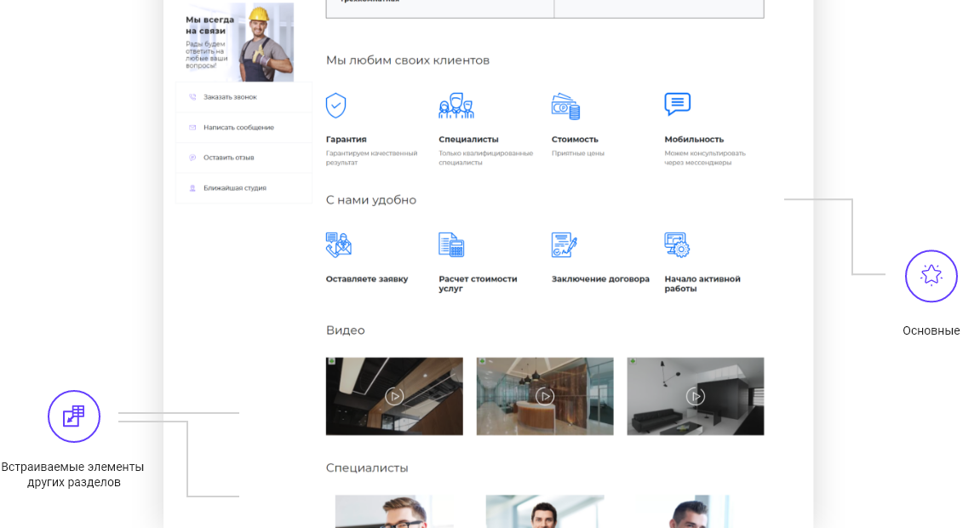Click the Мы всегда на связи banner title

pyautogui.click(x=210, y=25)
